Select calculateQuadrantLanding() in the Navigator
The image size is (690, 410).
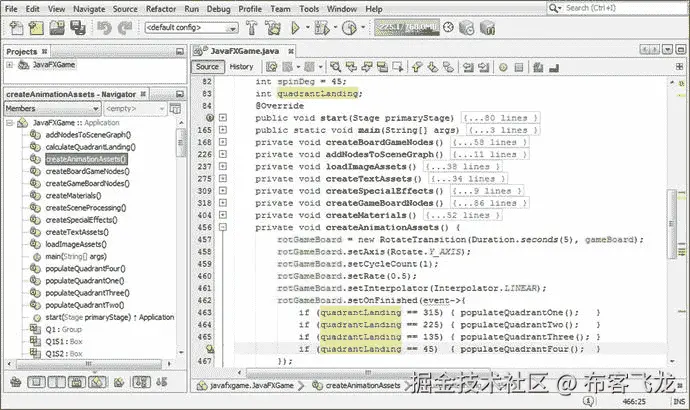tap(90, 147)
